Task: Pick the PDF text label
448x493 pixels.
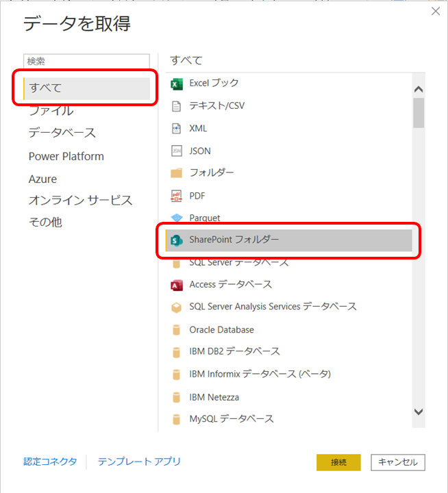Action: tap(197, 196)
